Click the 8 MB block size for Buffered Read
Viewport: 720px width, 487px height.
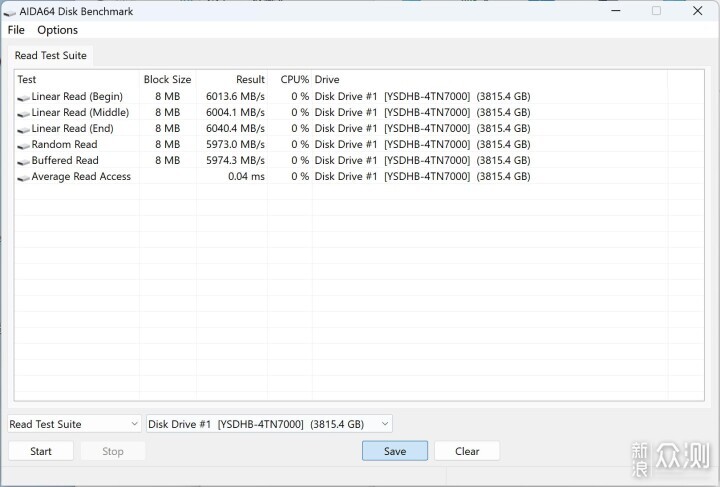coord(168,161)
